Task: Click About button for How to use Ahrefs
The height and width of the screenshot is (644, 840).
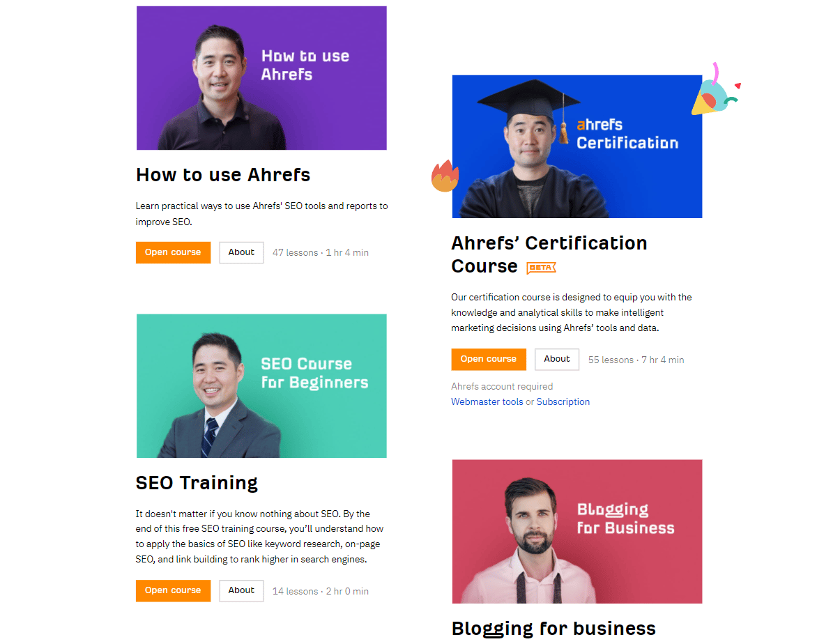Action: (241, 252)
